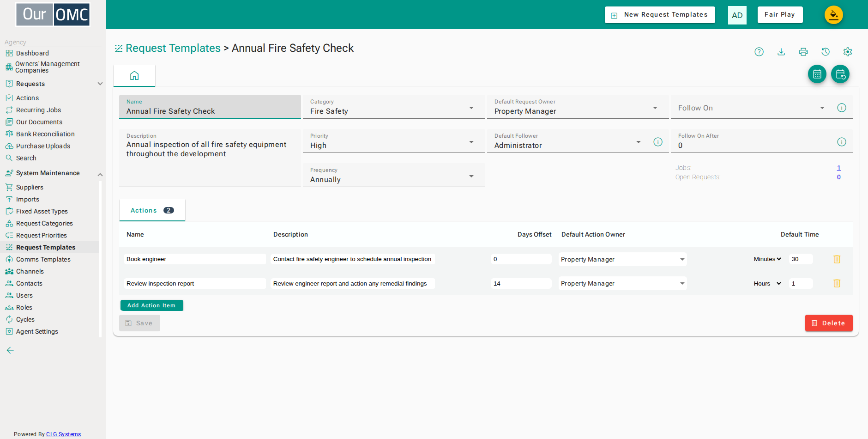Go to Actions in sidebar
This screenshot has height=439, width=868.
tap(27, 98)
